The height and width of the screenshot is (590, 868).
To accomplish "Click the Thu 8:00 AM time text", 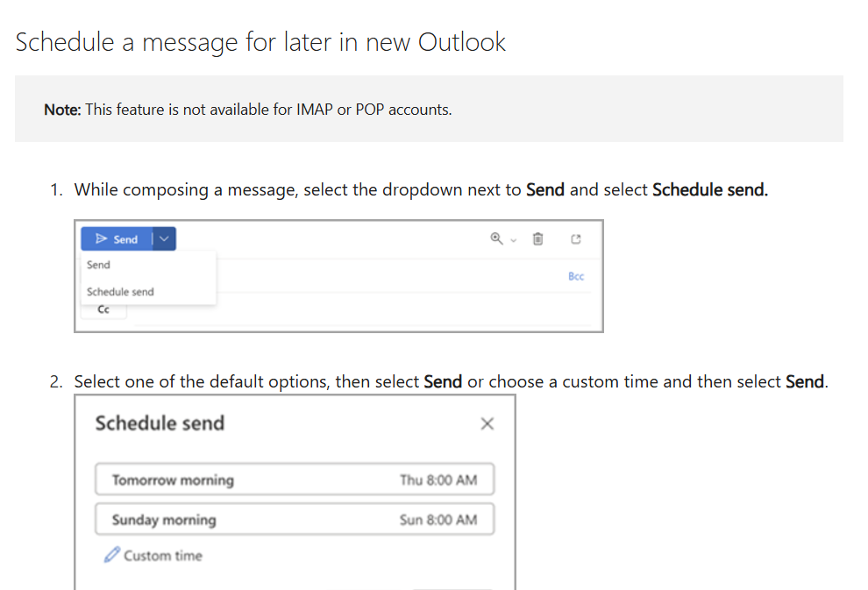I will [438, 480].
